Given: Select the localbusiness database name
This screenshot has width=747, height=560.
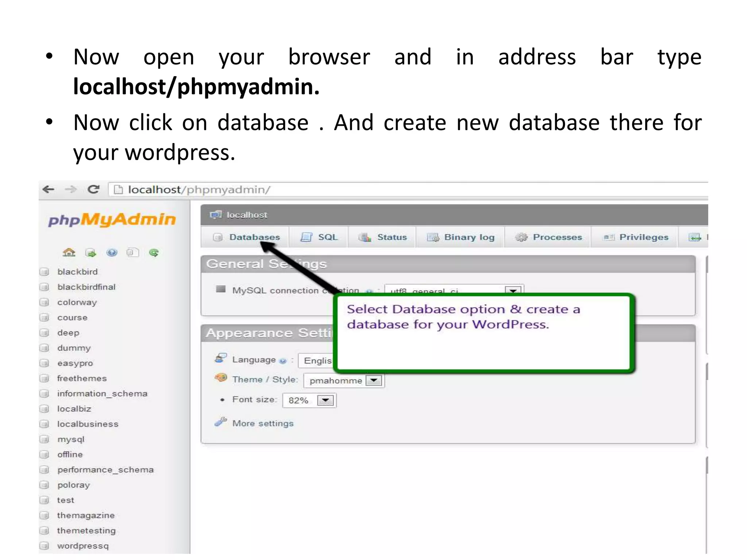Looking at the screenshot, I should [88, 424].
